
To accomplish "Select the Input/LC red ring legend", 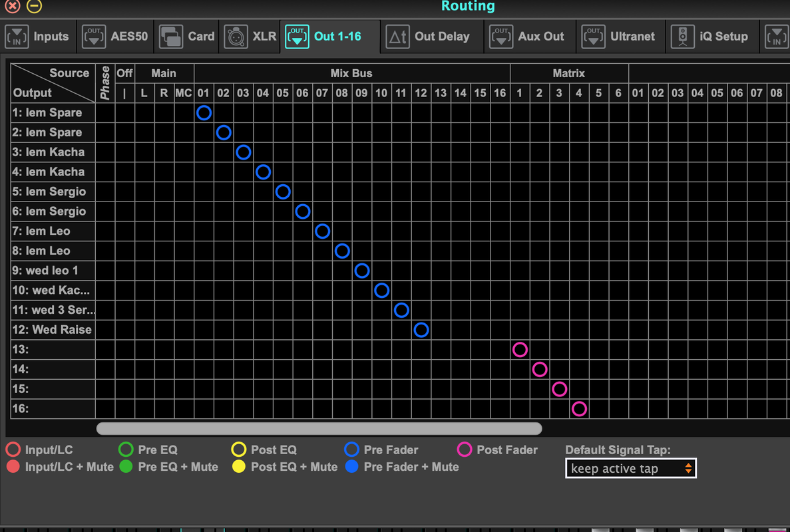I will point(13,450).
